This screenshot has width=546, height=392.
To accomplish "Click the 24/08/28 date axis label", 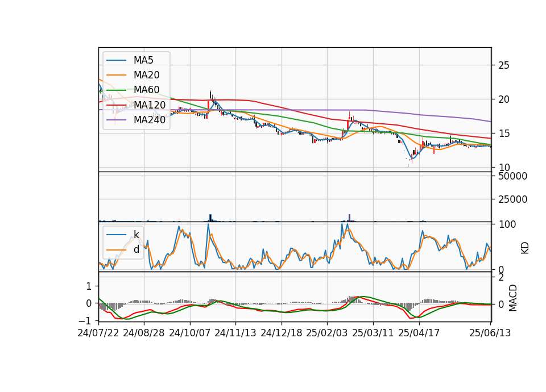I will [x=144, y=333].
